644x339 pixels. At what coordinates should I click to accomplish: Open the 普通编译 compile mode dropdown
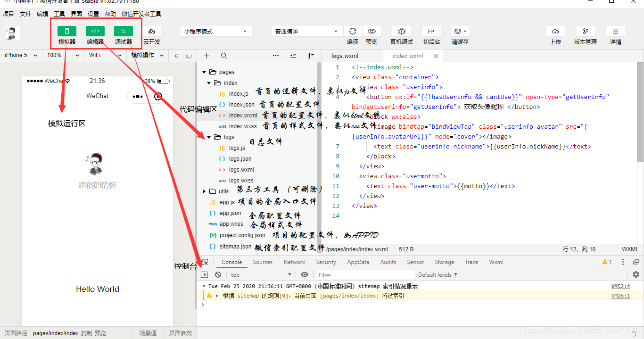307,31
